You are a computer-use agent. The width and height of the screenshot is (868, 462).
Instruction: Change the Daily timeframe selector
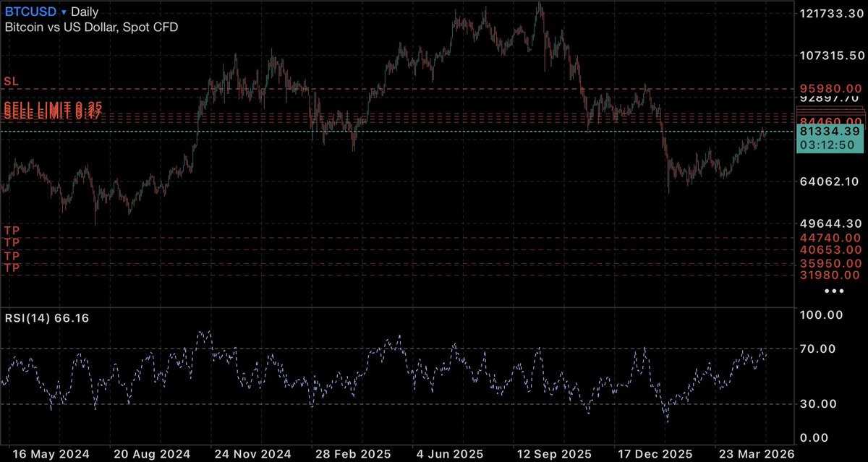tap(85, 12)
